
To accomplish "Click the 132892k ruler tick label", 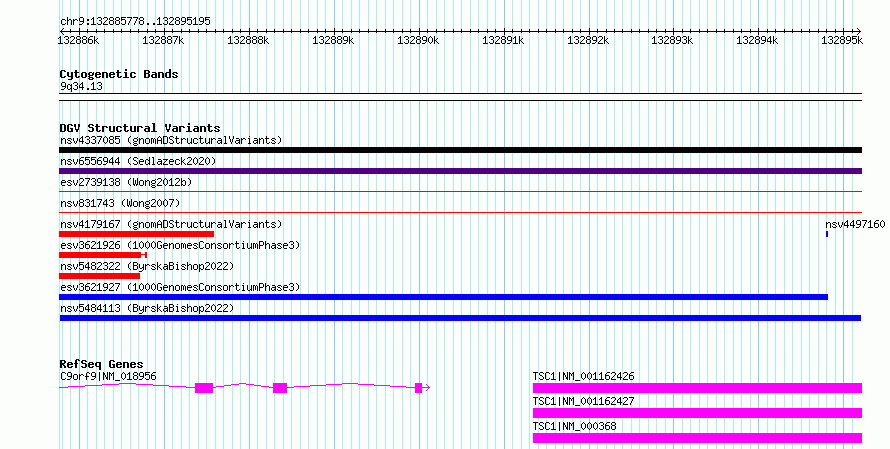I will pos(588,40).
